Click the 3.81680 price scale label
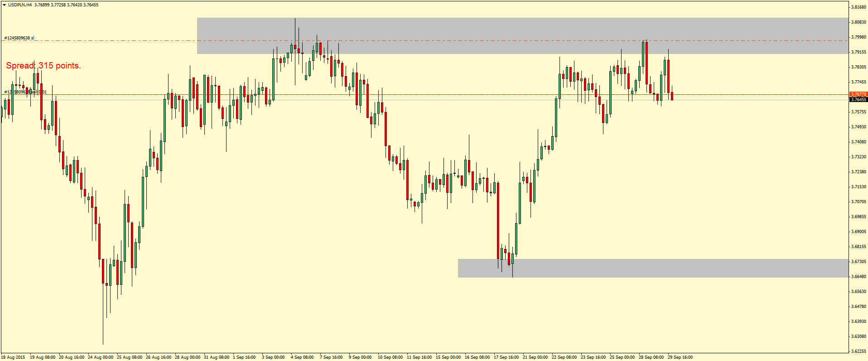 858,7
